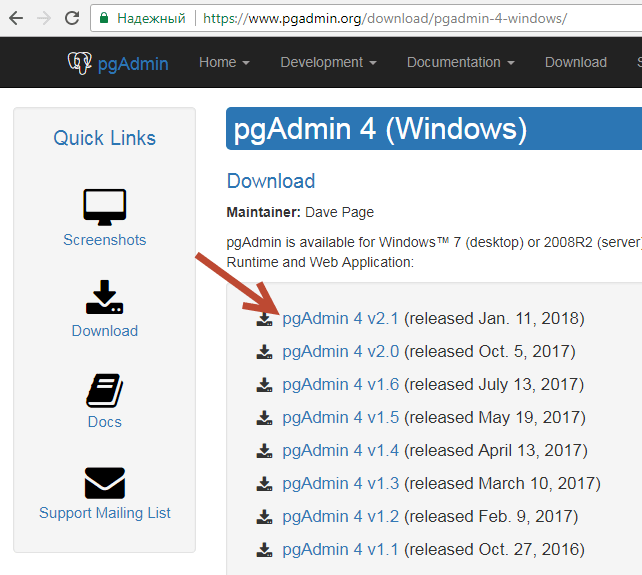Viewport: 642px width, 575px height.
Task: Click the pgAdmin elephant logo
Action: tap(79, 63)
